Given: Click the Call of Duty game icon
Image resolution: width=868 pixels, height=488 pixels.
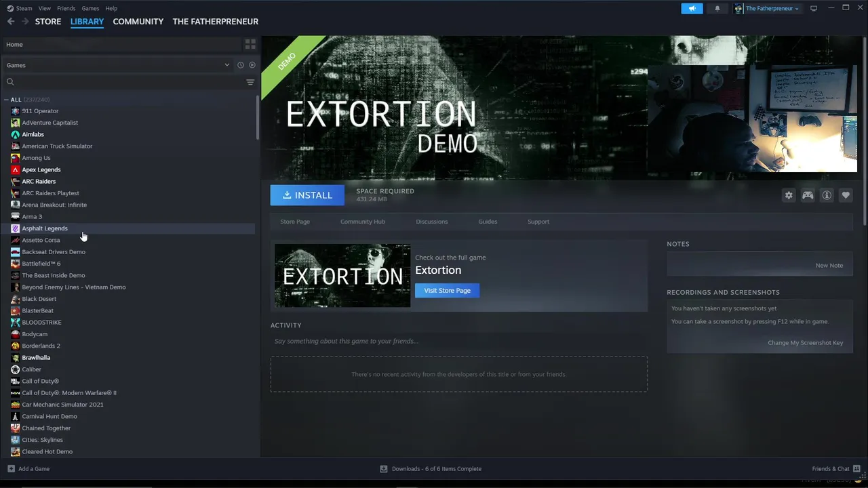Looking at the screenshot, I should click(15, 381).
